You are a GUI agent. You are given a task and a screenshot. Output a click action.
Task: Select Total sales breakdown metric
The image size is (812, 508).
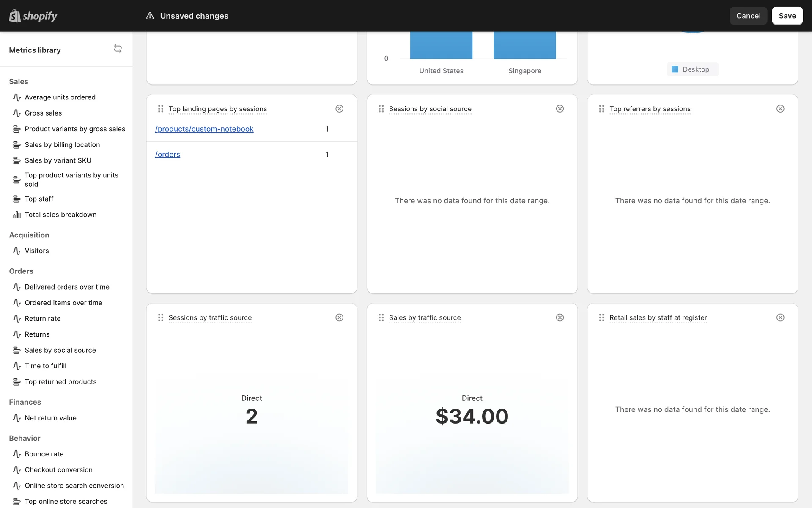60,215
